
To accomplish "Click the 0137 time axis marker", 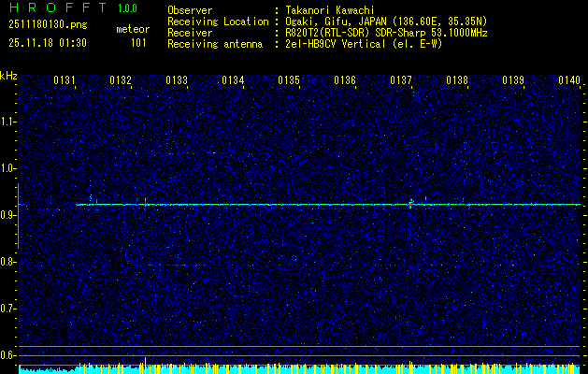I will point(401,80).
